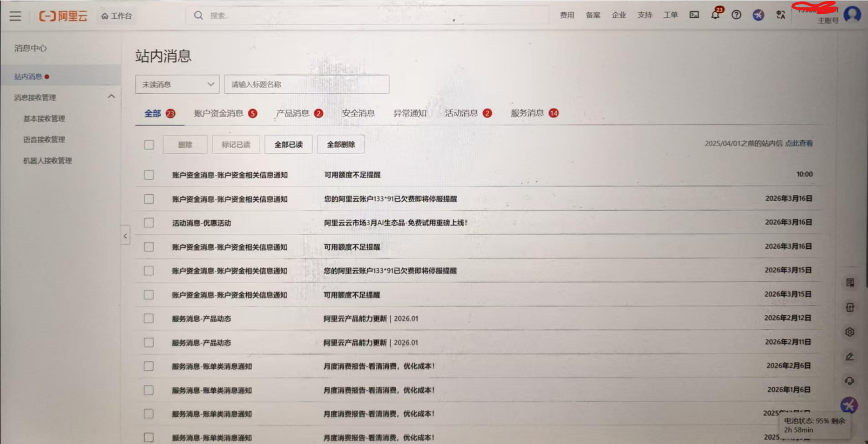Open the hexagon settings icon on right
The image size is (868, 444).
[x=850, y=332]
